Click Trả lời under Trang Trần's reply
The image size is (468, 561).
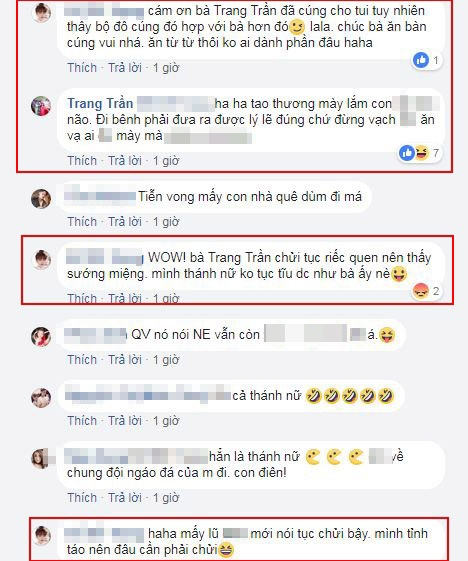[125, 161]
